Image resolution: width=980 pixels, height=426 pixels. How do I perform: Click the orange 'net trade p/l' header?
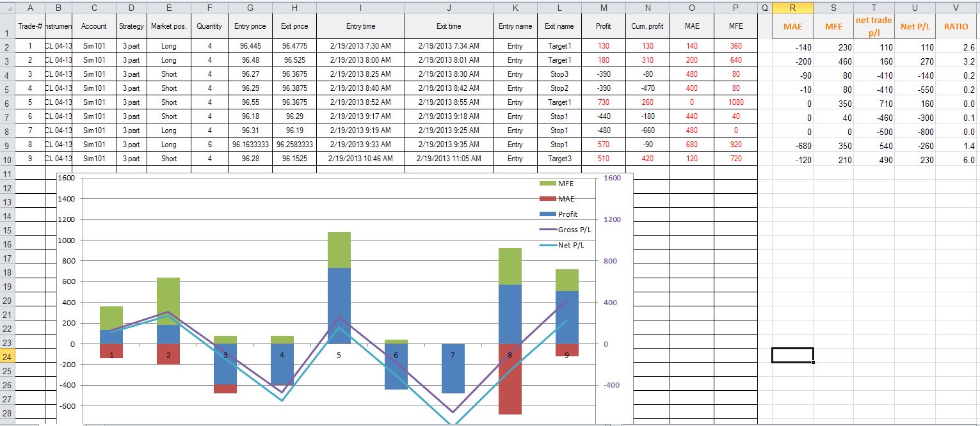874,27
